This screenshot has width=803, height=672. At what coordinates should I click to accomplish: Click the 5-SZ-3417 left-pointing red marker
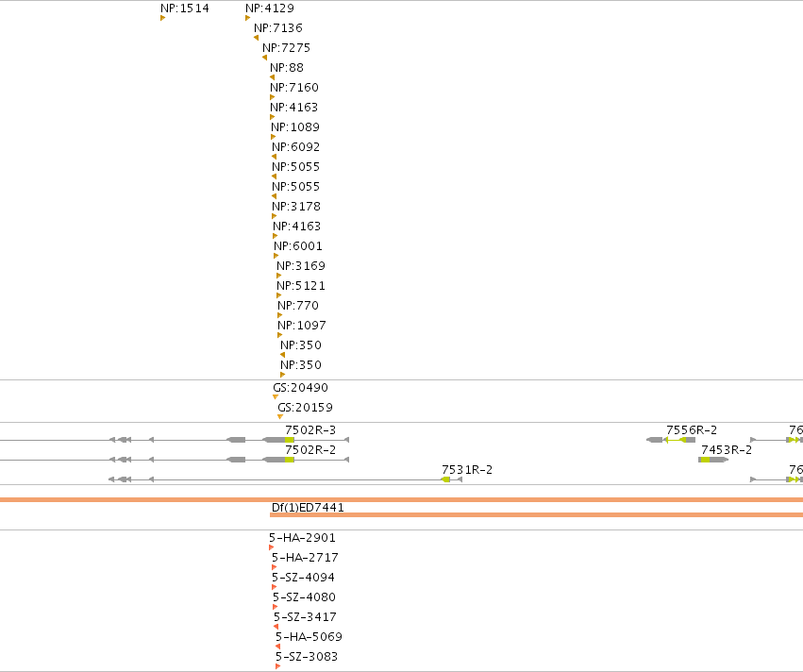coord(276,627)
